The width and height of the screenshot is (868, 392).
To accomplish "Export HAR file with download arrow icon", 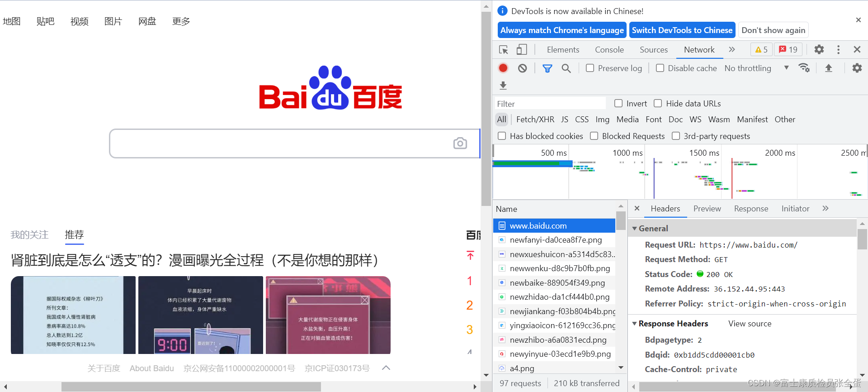I will (x=503, y=85).
